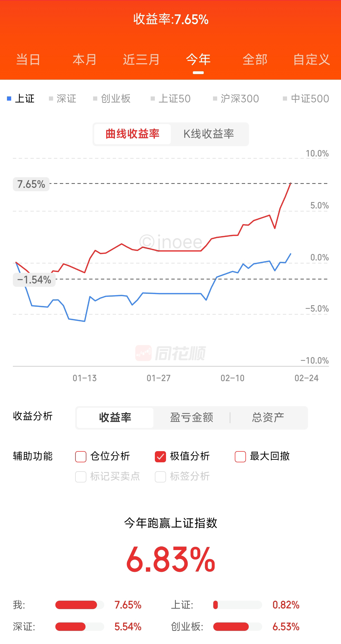
Task: Tap the 7.65% peak value label
Action: 31,184
